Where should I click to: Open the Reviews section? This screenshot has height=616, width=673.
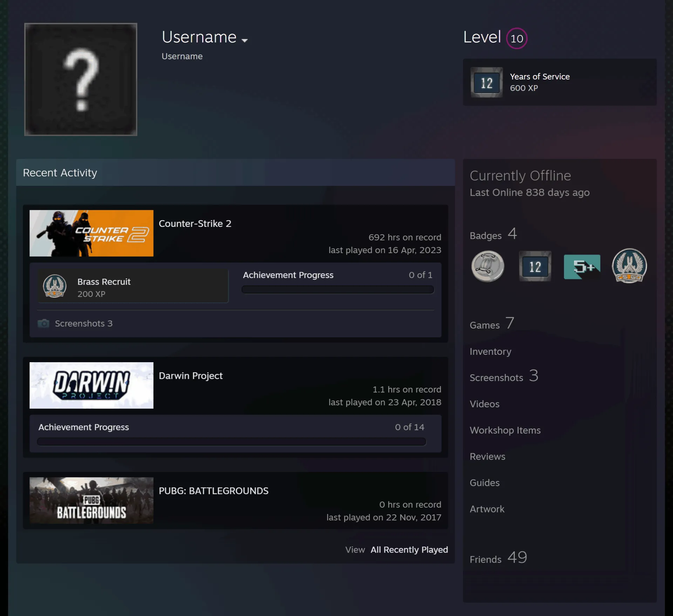click(487, 456)
